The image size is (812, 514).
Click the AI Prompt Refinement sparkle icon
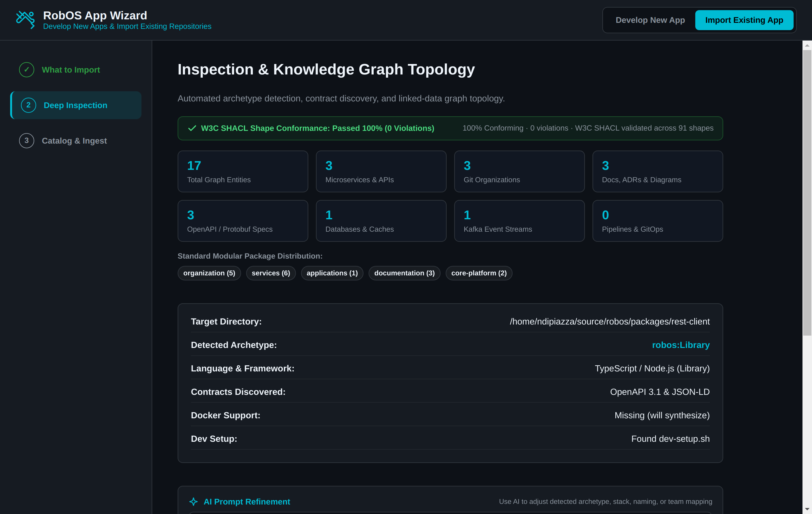pyautogui.click(x=193, y=502)
